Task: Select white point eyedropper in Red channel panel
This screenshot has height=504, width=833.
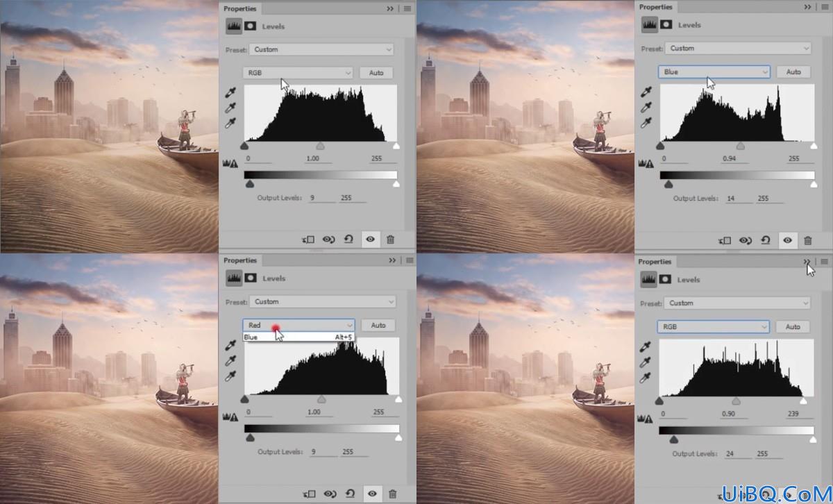Action: (x=231, y=376)
